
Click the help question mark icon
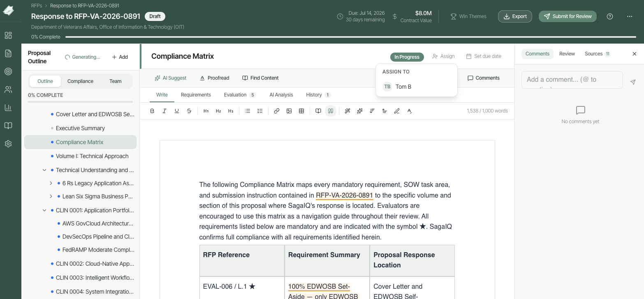click(610, 16)
